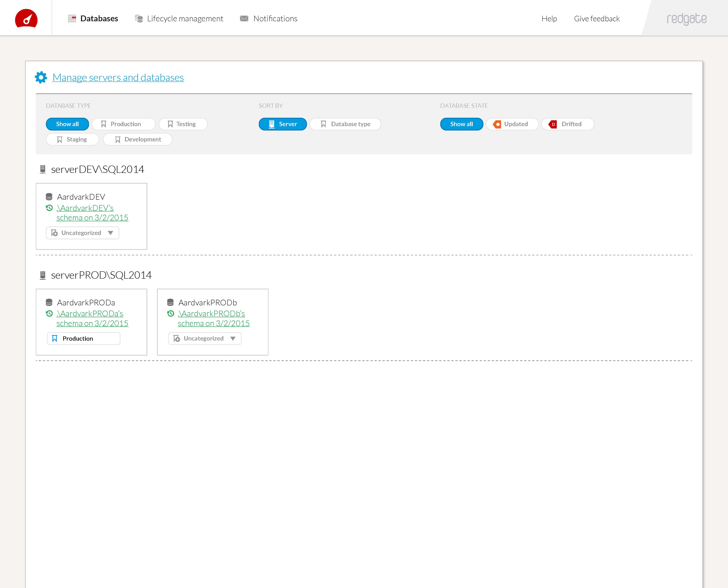Open the Notifications tab
The height and width of the screenshot is (588, 728).
(269, 19)
